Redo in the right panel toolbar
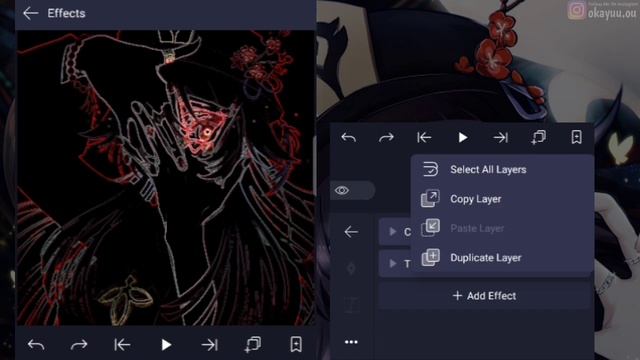This screenshot has width=640, height=360. 386,138
